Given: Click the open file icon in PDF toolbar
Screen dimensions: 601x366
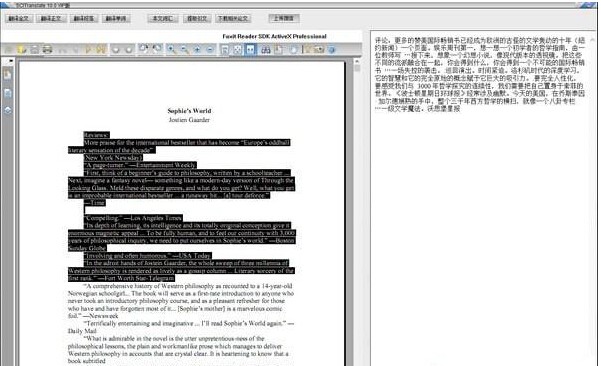Looking at the screenshot, I should click(x=9, y=49).
